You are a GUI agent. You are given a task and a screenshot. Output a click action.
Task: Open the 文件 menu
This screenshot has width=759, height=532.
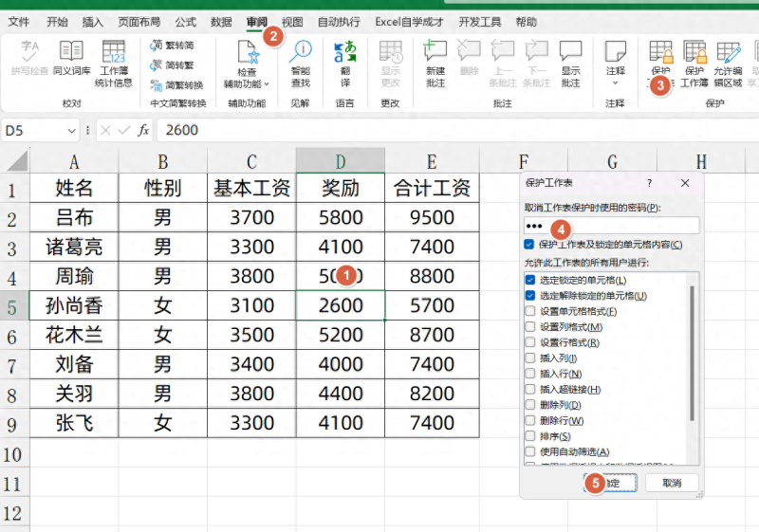18,22
